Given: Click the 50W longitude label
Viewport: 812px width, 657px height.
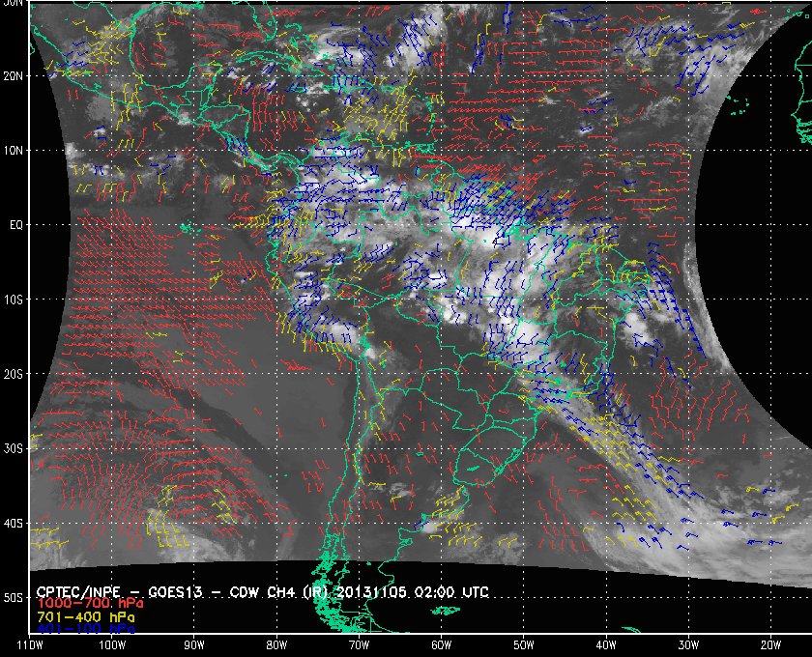Looking at the screenshot, I should point(524,645).
